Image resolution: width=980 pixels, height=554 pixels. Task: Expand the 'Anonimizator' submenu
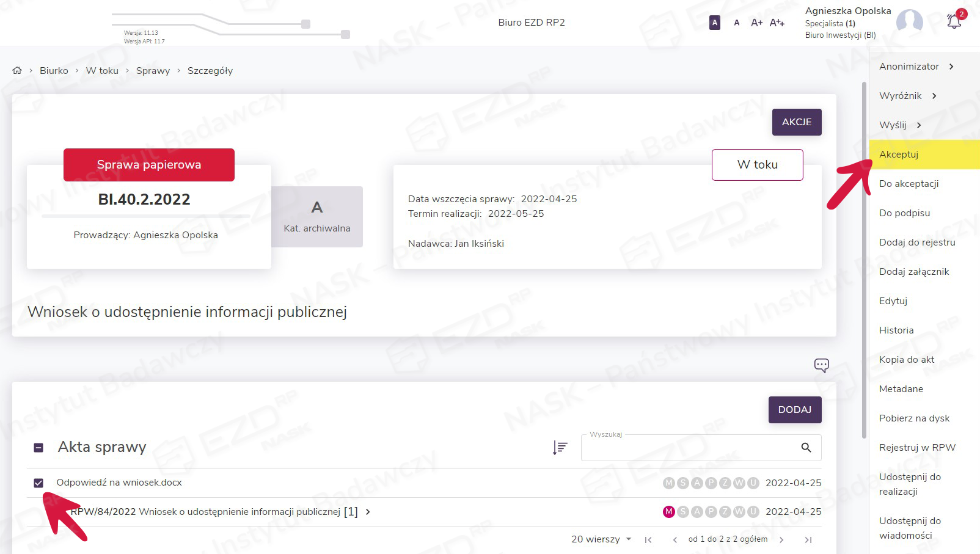tap(916, 67)
